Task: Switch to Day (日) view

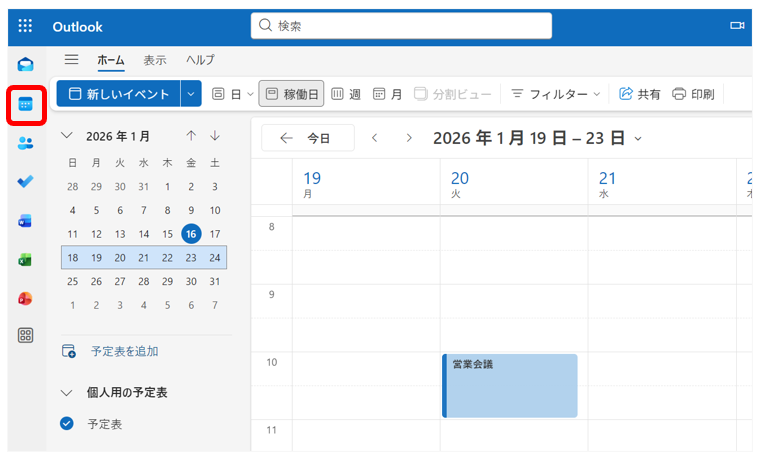Action: (x=226, y=94)
